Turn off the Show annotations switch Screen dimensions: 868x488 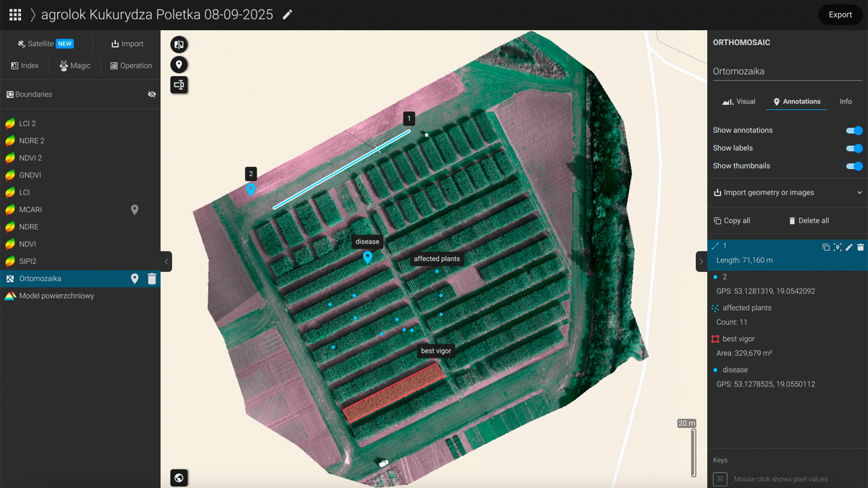click(854, 130)
